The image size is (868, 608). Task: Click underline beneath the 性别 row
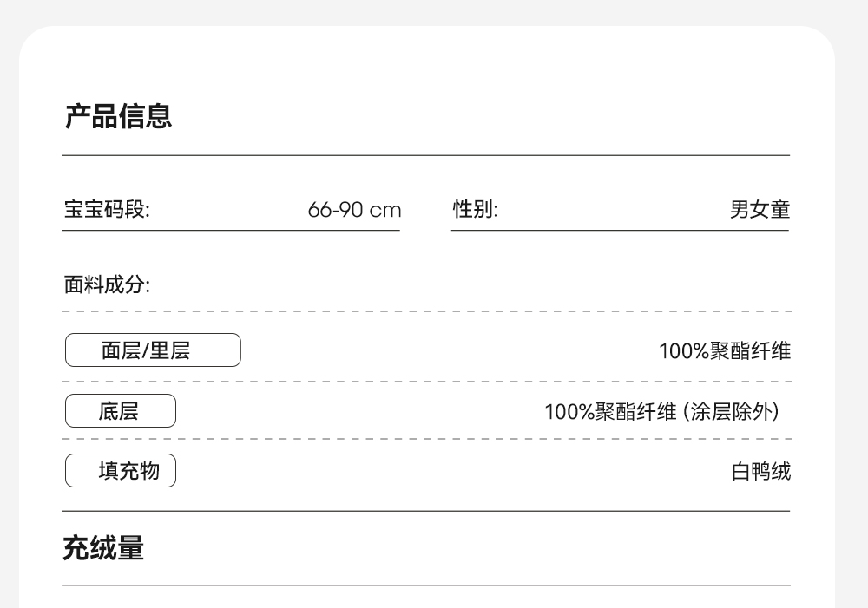point(620,231)
